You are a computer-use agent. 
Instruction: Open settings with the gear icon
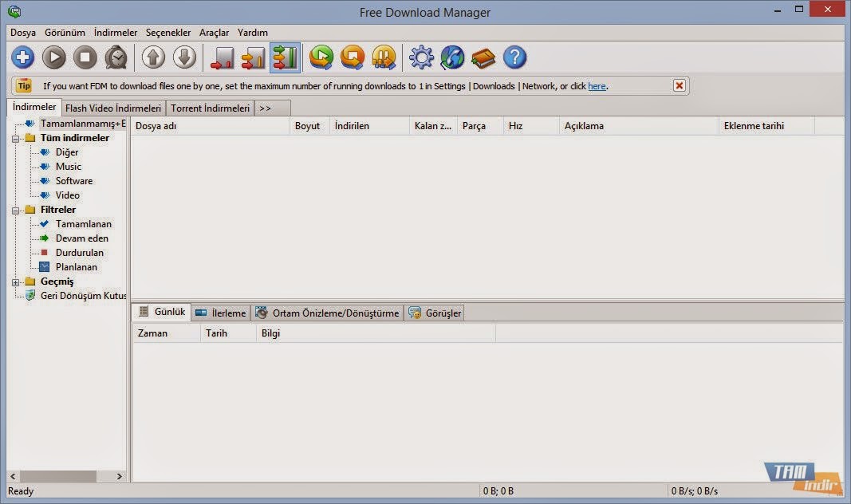(422, 57)
